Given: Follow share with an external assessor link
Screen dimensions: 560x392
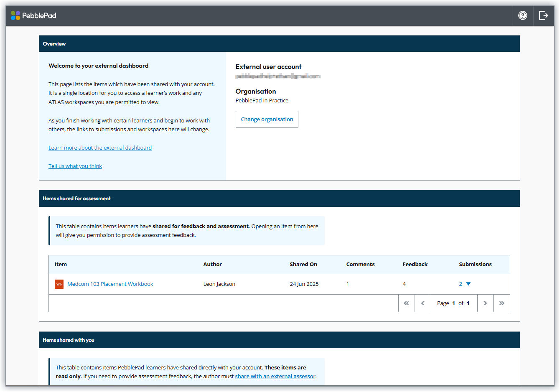Looking at the screenshot, I should point(275,377).
